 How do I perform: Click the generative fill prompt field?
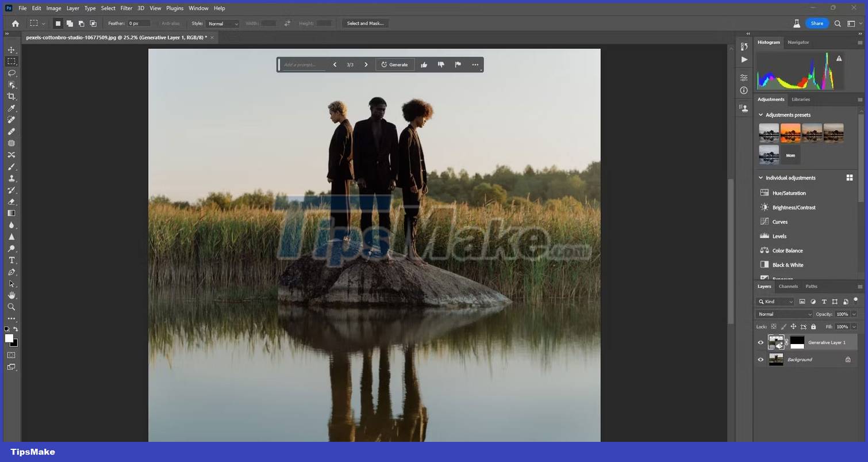[x=303, y=64]
